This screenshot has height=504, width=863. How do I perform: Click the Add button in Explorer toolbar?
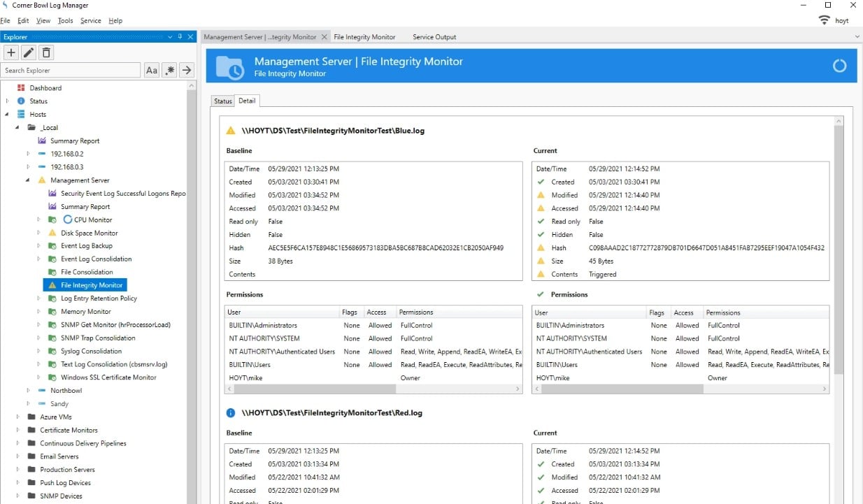tap(10, 52)
